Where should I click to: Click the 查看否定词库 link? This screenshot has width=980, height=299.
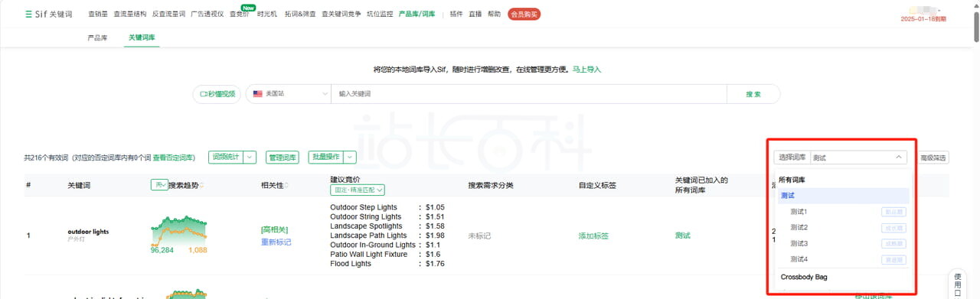tap(174, 157)
